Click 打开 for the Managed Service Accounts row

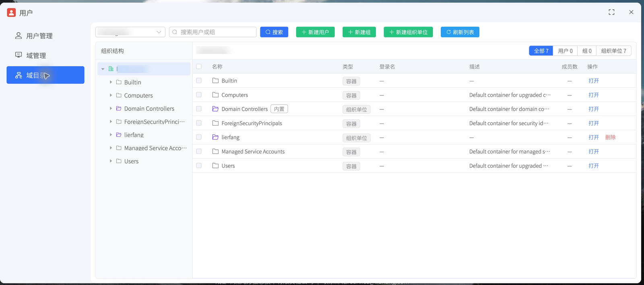(594, 152)
